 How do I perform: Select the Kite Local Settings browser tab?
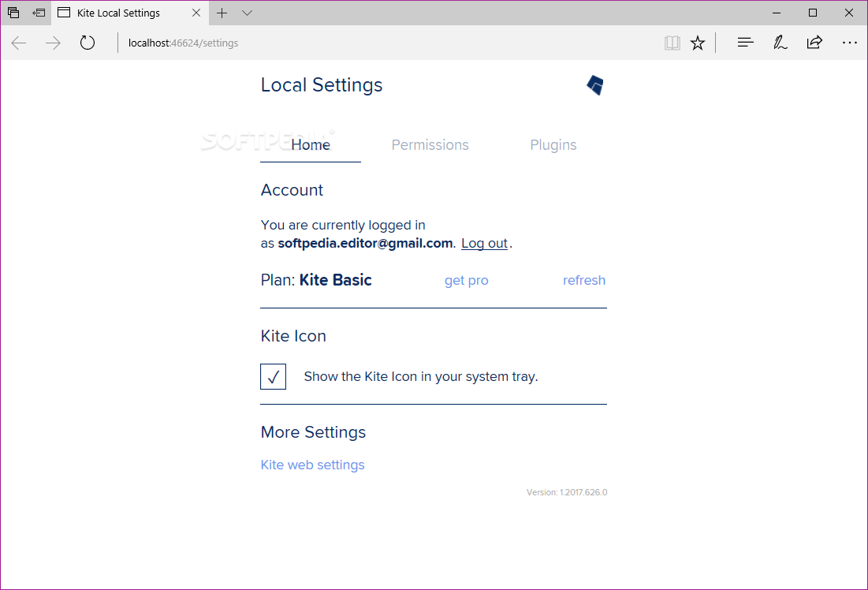pos(130,13)
